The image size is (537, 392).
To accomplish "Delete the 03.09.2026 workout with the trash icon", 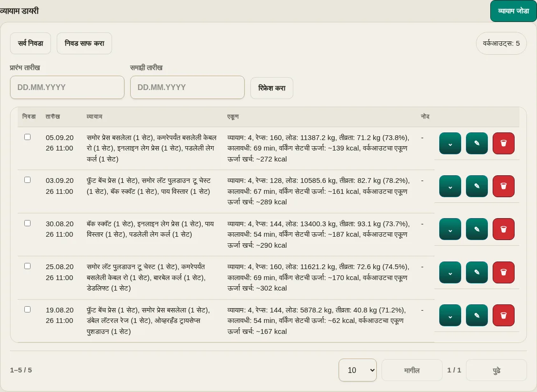I will coord(504,186).
